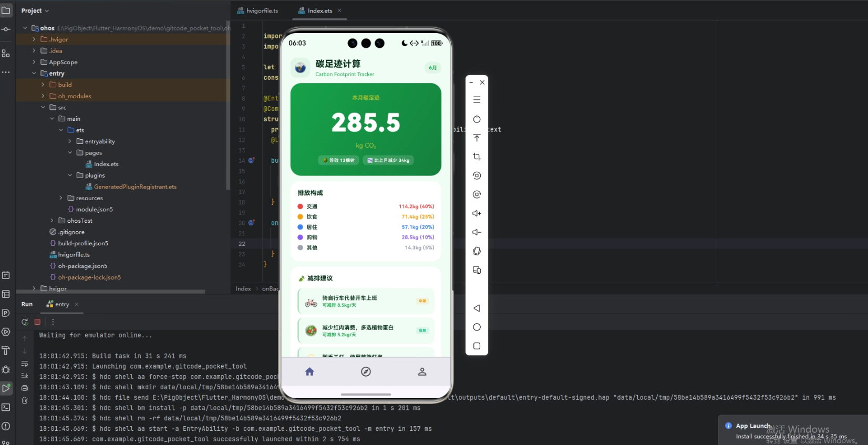This screenshot has width=868, height=445.
Task: Raise the emulator volume
Action: pyautogui.click(x=477, y=213)
